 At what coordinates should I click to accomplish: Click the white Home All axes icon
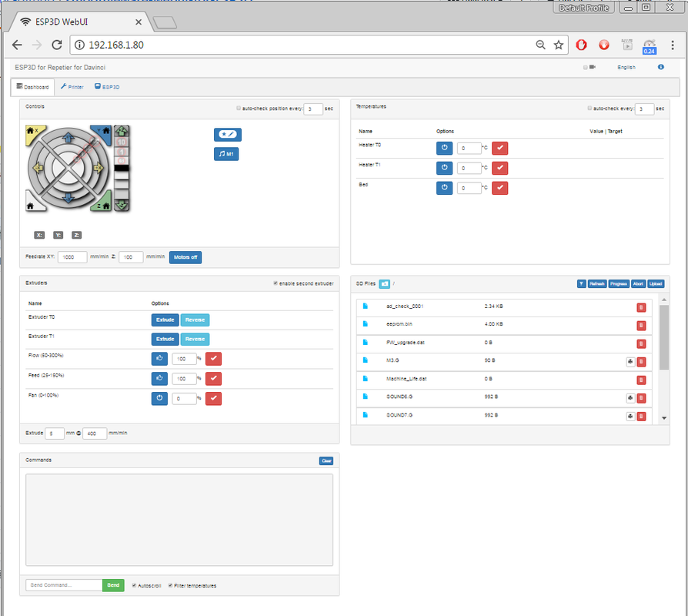[x=31, y=206]
